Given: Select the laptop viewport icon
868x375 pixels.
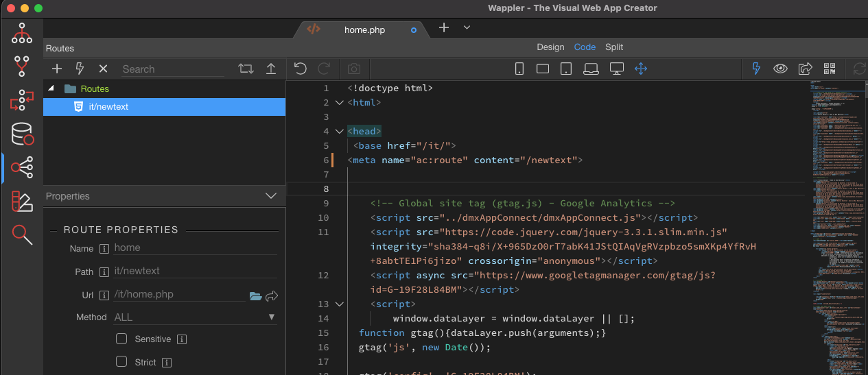Looking at the screenshot, I should coord(591,69).
